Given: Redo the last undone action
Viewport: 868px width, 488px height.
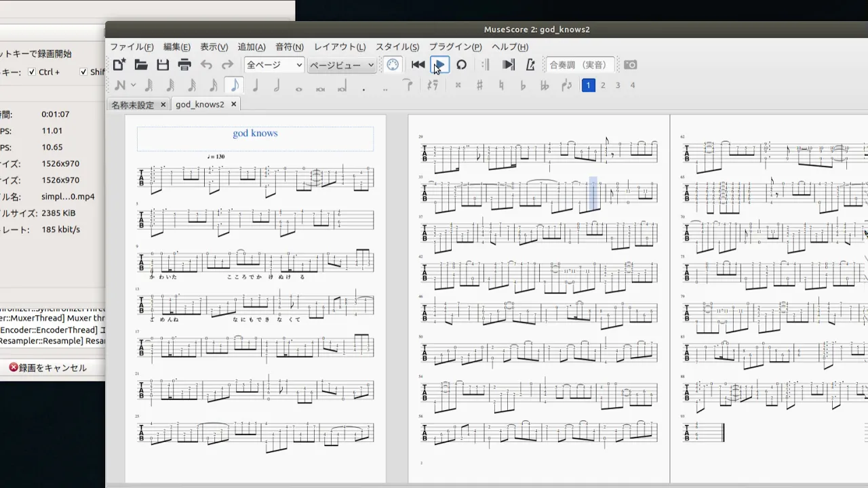Looking at the screenshot, I should click(x=228, y=65).
